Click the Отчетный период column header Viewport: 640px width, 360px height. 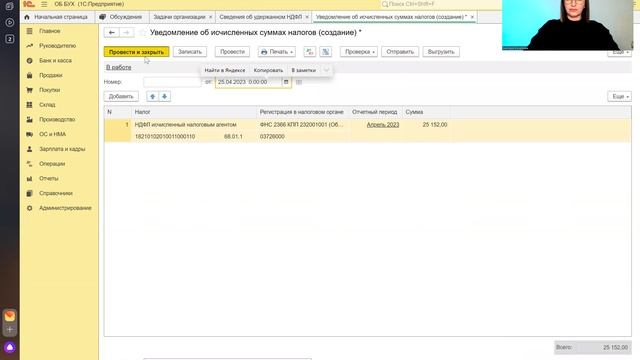point(375,112)
